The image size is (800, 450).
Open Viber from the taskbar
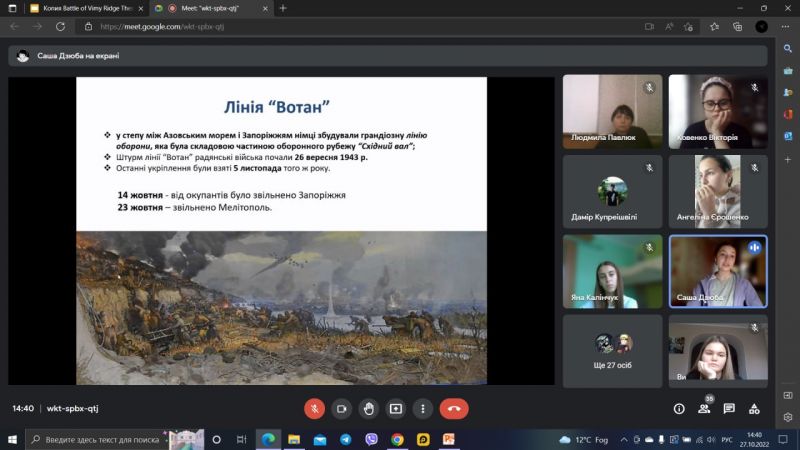tap(371, 439)
